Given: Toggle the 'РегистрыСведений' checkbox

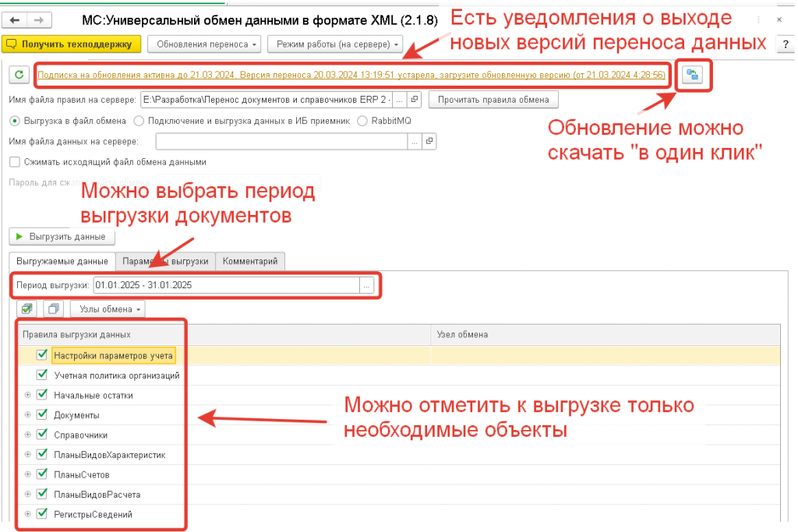Looking at the screenshot, I should pos(42,513).
